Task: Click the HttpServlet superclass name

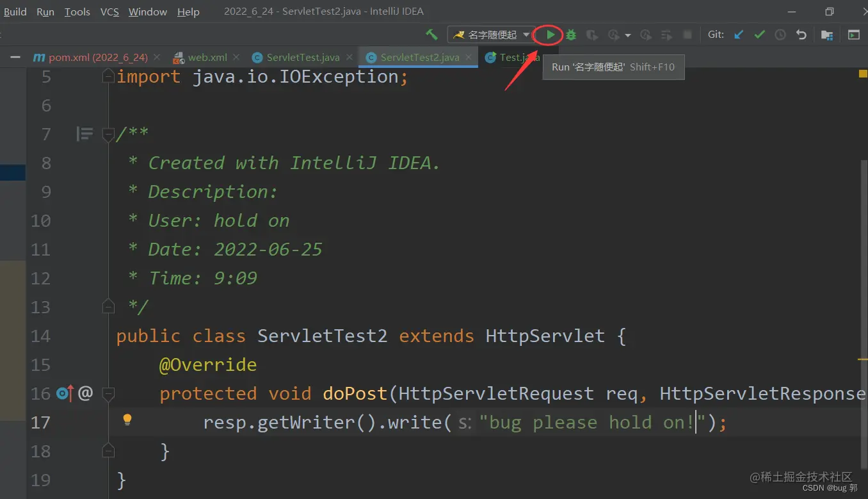Action: point(545,336)
